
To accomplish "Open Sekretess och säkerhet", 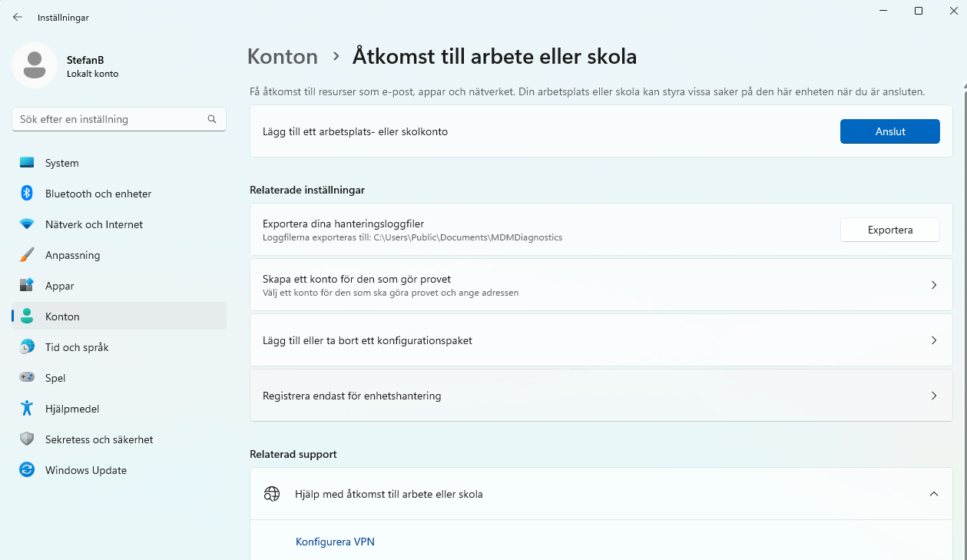I will 119,439.
